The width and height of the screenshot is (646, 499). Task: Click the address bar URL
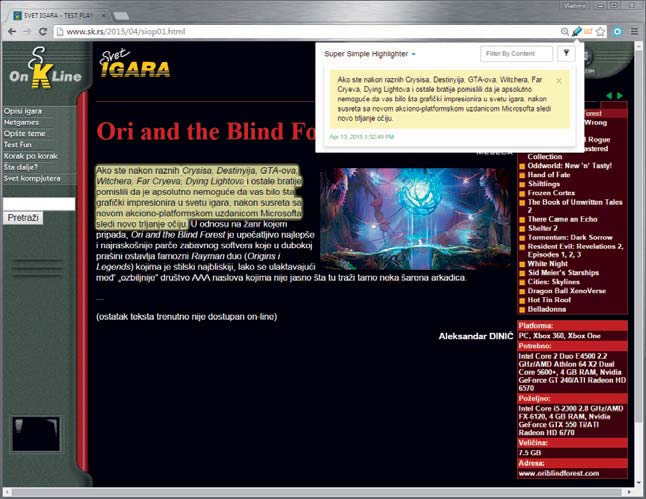tap(126, 31)
